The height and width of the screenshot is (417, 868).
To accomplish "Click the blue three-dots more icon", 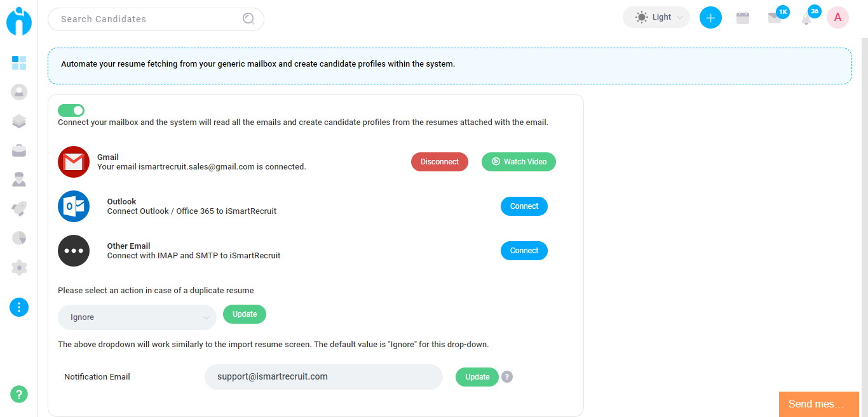I will click(x=19, y=307).
